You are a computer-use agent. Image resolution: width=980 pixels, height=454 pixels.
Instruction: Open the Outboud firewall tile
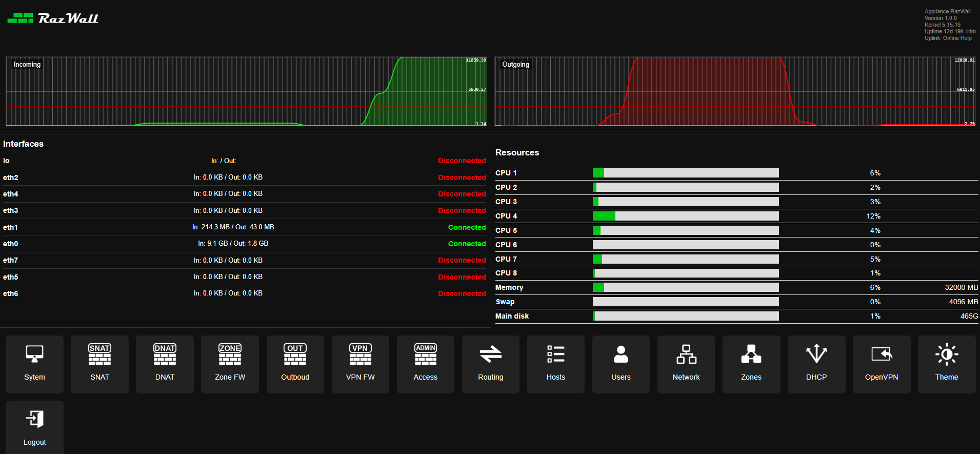[x=295, y=364]
